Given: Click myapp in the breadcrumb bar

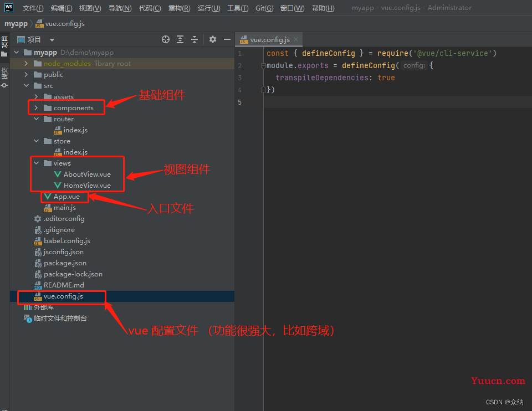Looking at the screenshot, I should coord(16,24).
